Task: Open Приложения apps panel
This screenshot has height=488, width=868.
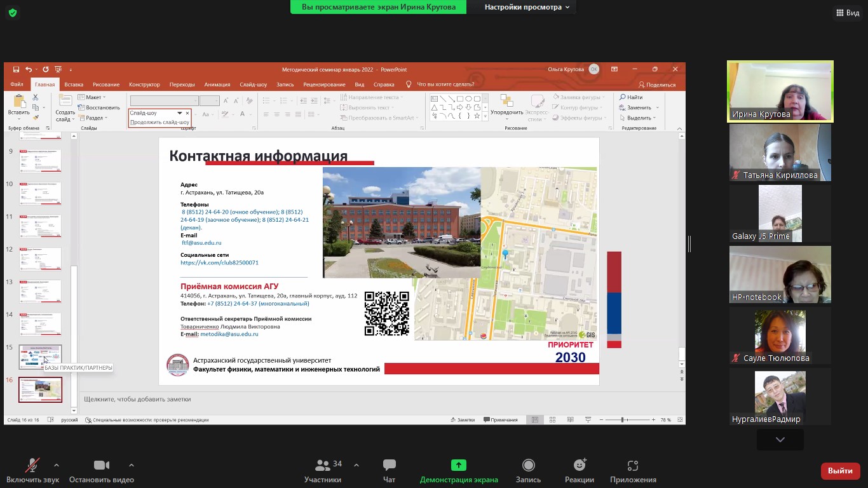Action: [x=632, y=466]
